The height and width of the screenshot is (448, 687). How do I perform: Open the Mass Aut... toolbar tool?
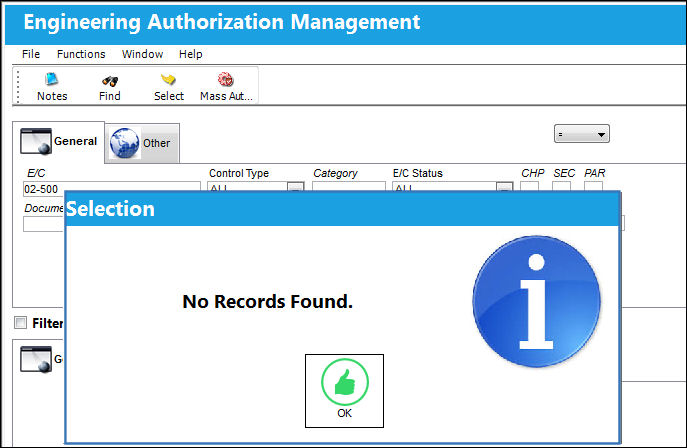(x=226, y=87)
